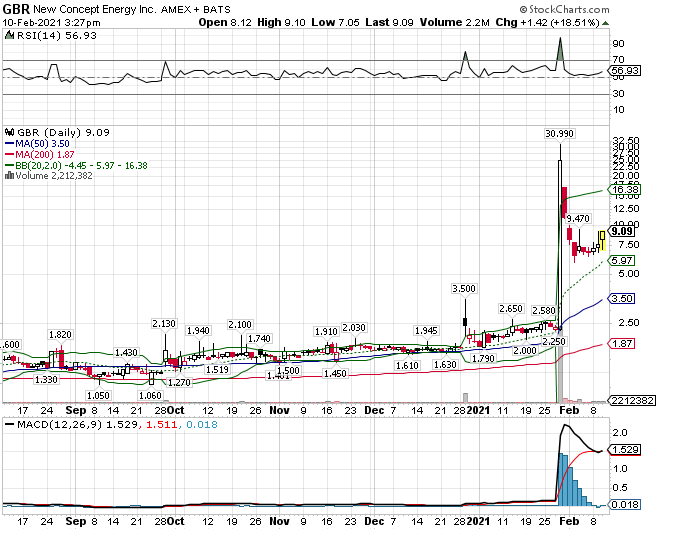The height and width of the screenshot is (534, 687).
Task: Click the Low 7.05 value
Action: point(335,22)
